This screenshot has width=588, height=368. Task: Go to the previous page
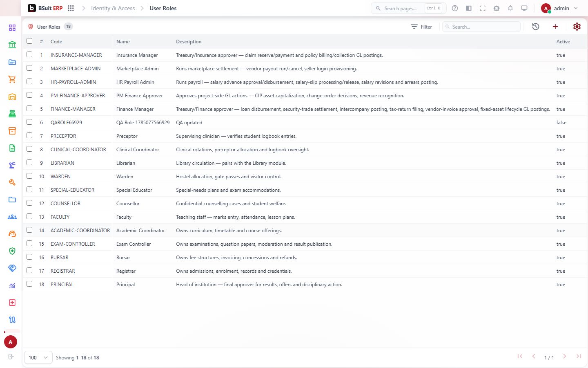coord(534,357)
